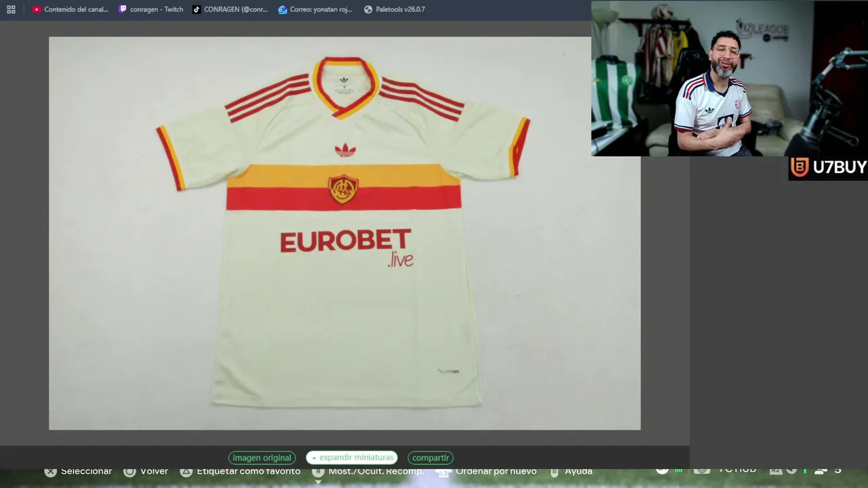This screenshot has height=488, width=868.
Task: Open the YouTube 'Contenido del canal' bookmark
Action: click(71, 9)
